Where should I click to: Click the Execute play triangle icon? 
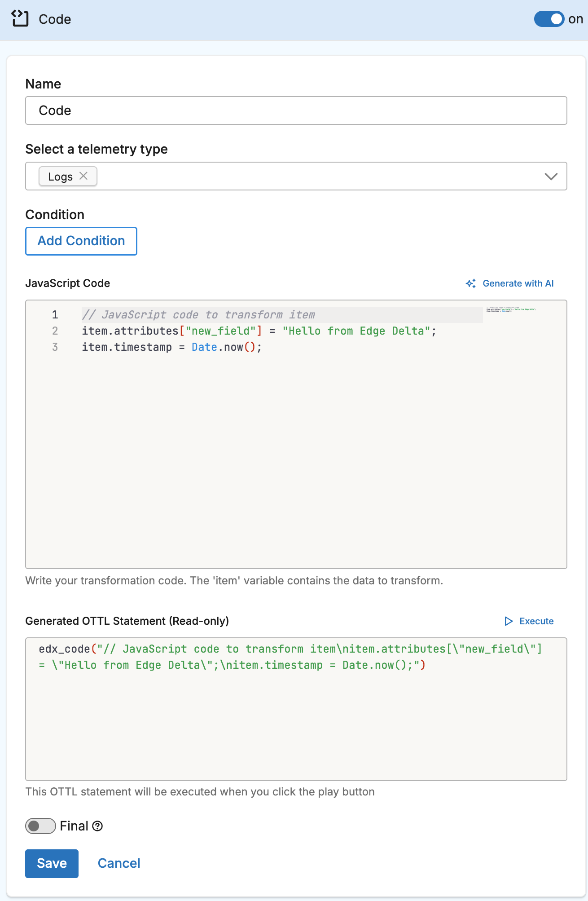(509, 621)
